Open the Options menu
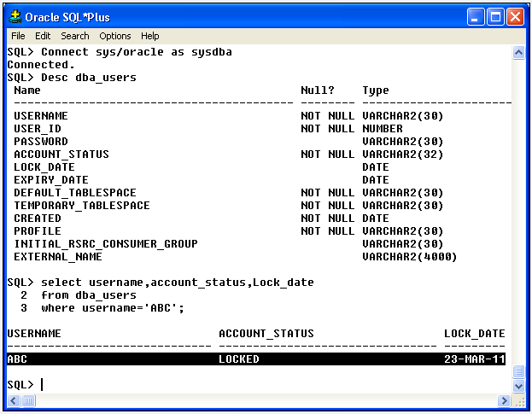This screenshot has width=532, height=414. pos(115,36)
